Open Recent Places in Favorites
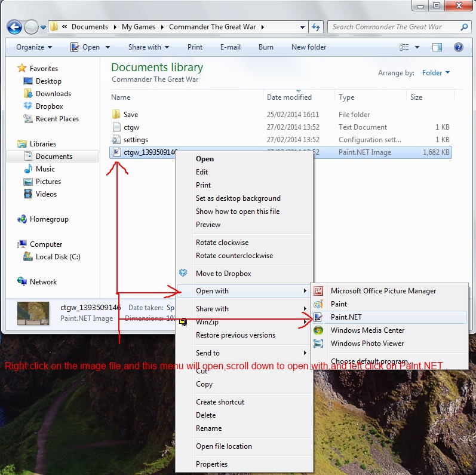 pos(57,119)
